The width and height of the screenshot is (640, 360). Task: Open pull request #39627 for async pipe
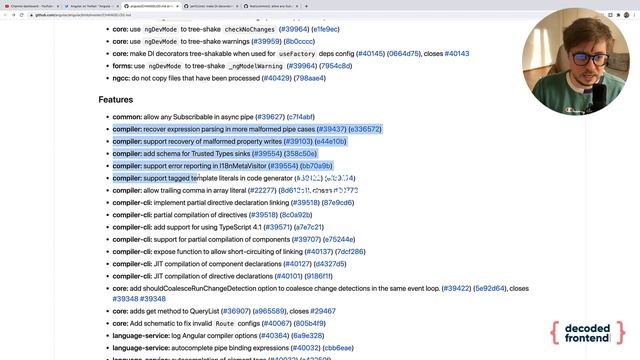click(x=270, y=117)
